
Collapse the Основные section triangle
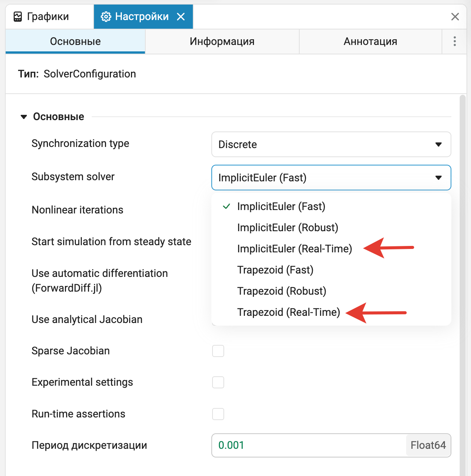coord(24,117)
